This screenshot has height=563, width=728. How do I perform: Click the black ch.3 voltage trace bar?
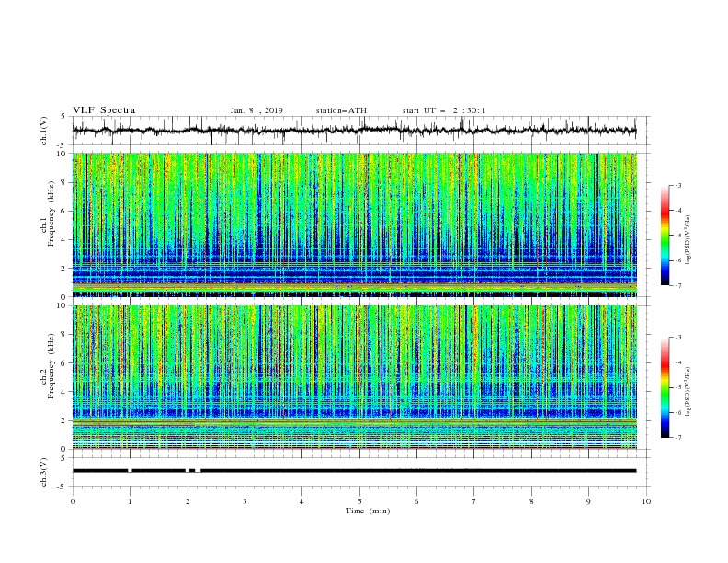[354, 471]
